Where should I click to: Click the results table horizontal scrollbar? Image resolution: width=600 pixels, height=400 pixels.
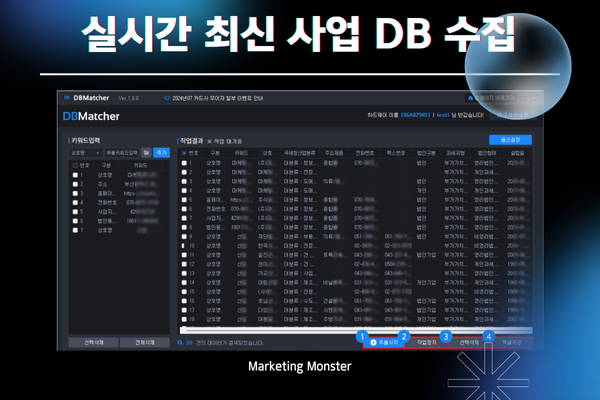coord(356,330)
